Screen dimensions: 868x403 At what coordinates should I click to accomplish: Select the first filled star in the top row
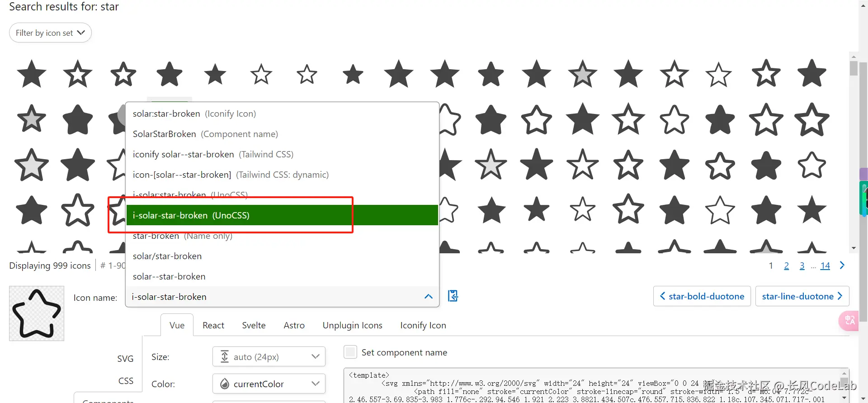32,74
